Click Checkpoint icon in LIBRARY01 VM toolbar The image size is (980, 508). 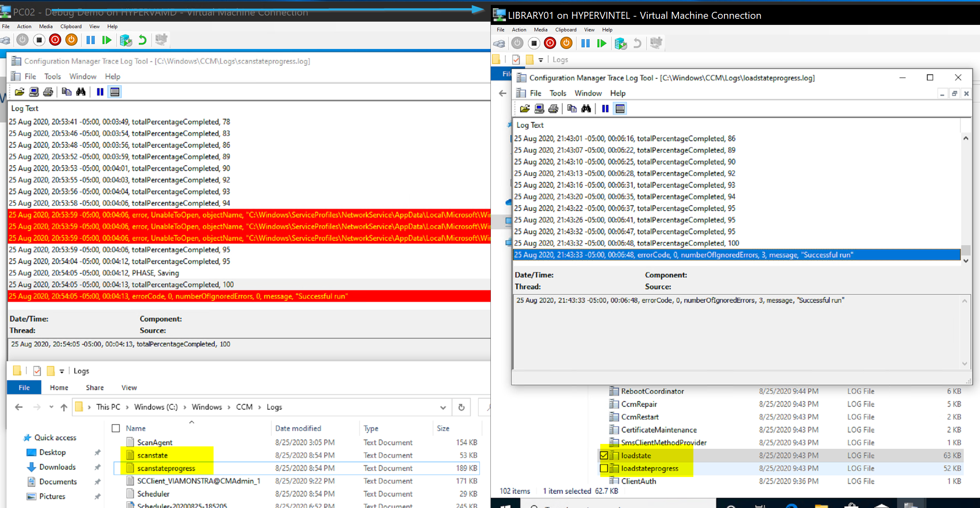point(621,43)
